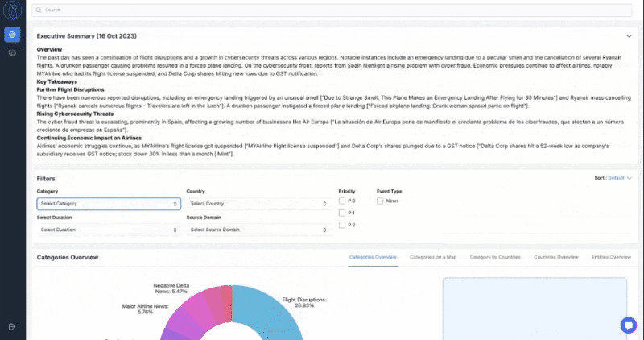Click 'Flight Disruptions: 26.83%' chart label

pyautogui.click(x=304, y=303)
